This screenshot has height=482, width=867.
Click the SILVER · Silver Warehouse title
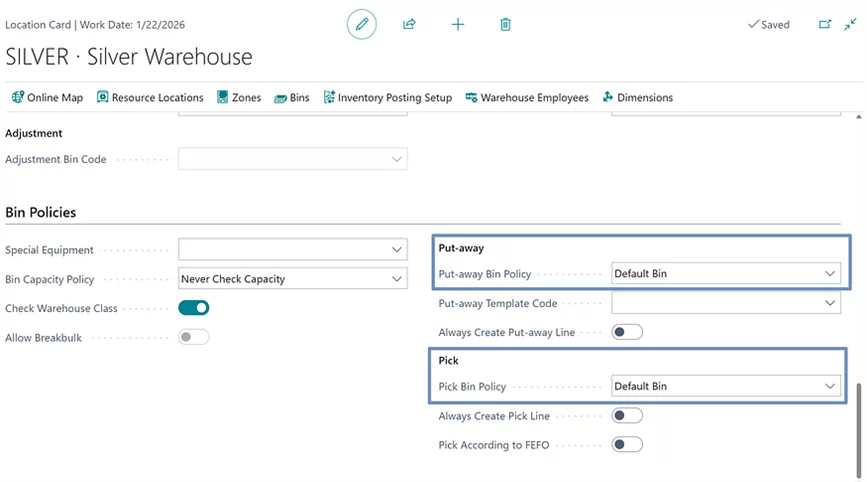[x=129, y=57]
